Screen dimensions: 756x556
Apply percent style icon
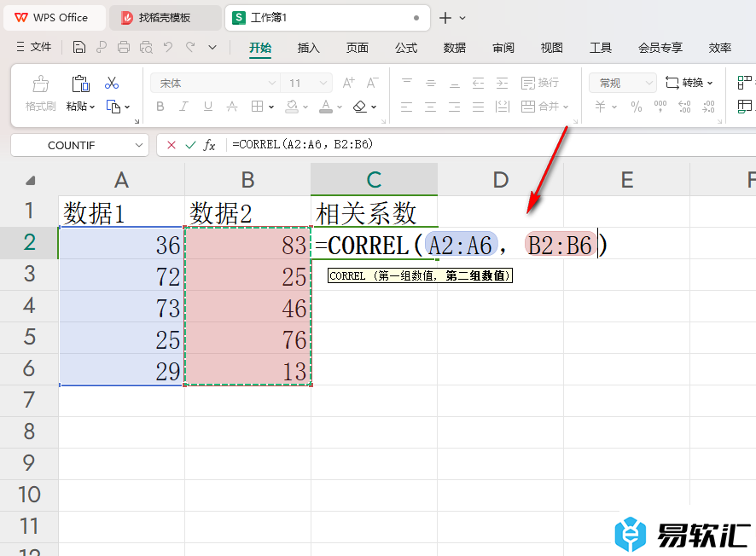point(637,107)
